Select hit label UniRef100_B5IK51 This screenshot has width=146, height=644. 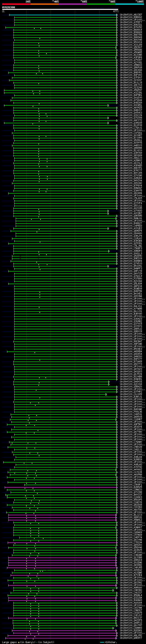[x=131, y=266]
